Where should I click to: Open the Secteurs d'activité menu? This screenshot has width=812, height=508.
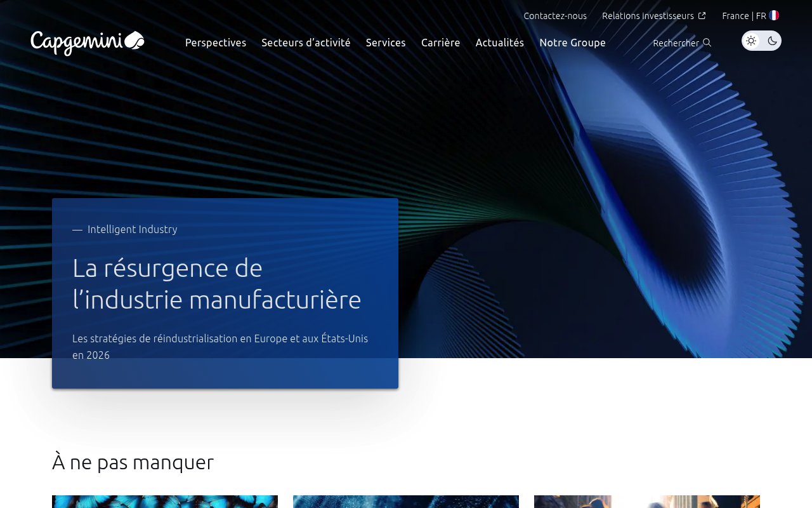[x=306, y=43]
